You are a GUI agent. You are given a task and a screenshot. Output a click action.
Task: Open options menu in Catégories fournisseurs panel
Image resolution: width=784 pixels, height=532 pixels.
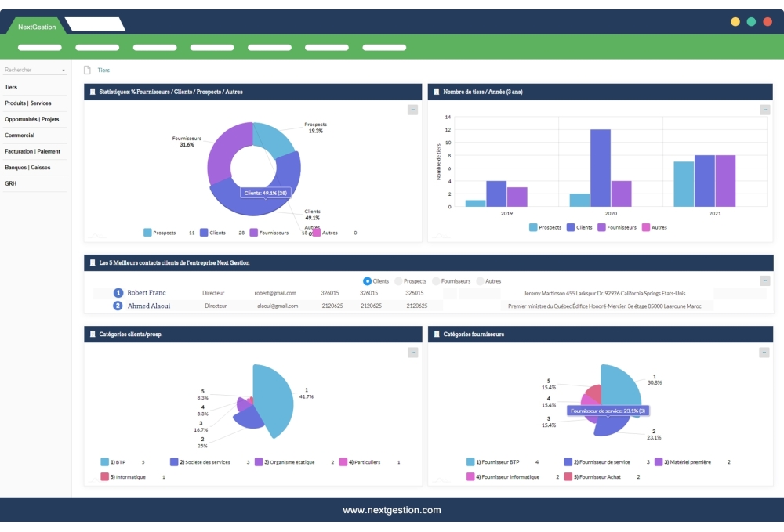tap(764, 353)
